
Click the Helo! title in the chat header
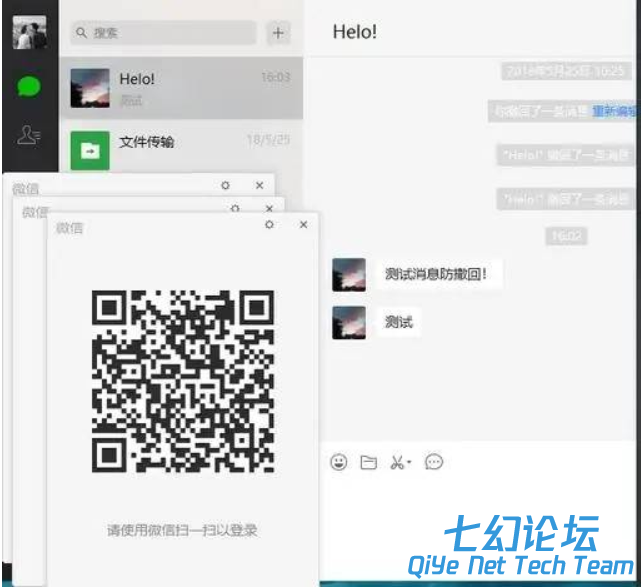coord(354,32)
